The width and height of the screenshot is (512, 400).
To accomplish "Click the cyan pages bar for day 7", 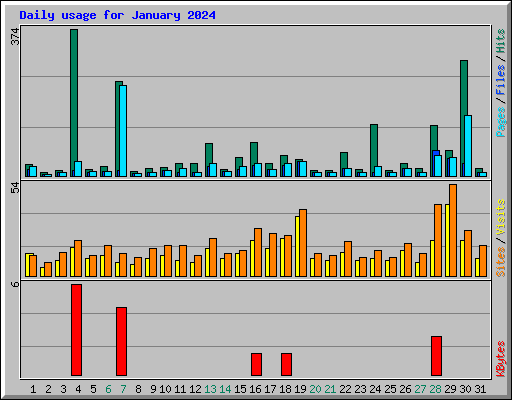I will (x=123, y=131).
